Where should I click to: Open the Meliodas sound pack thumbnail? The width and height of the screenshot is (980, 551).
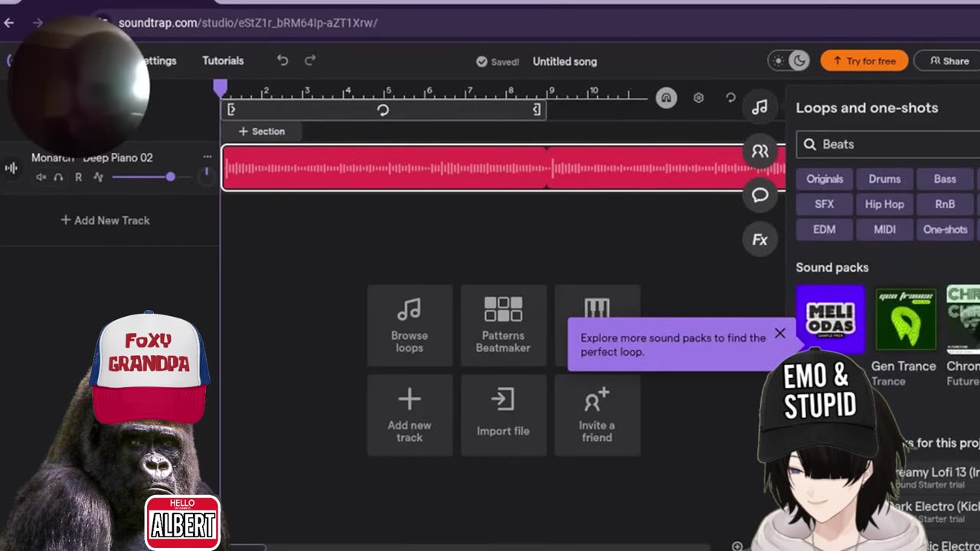(x=830, y=319)
